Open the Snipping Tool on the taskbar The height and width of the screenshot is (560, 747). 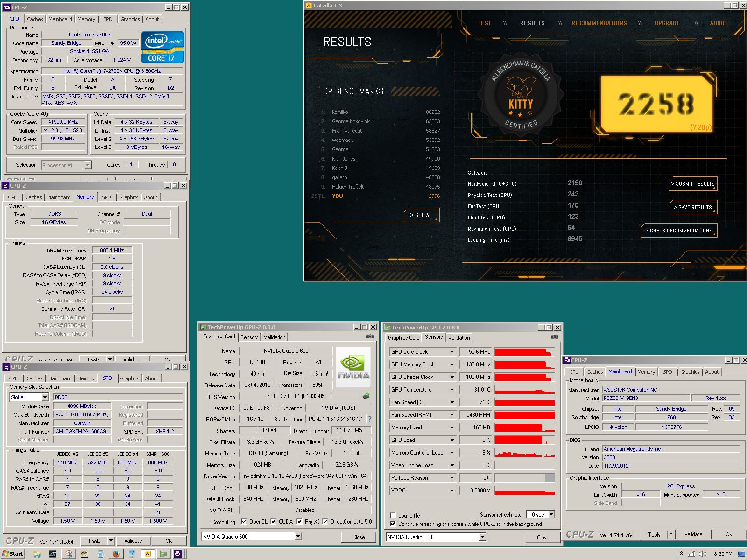pyautogui.click(x=69, y=554)
